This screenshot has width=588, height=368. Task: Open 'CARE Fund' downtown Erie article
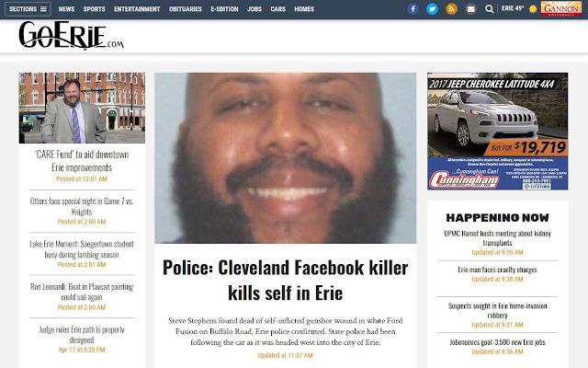tap(82, 161)
